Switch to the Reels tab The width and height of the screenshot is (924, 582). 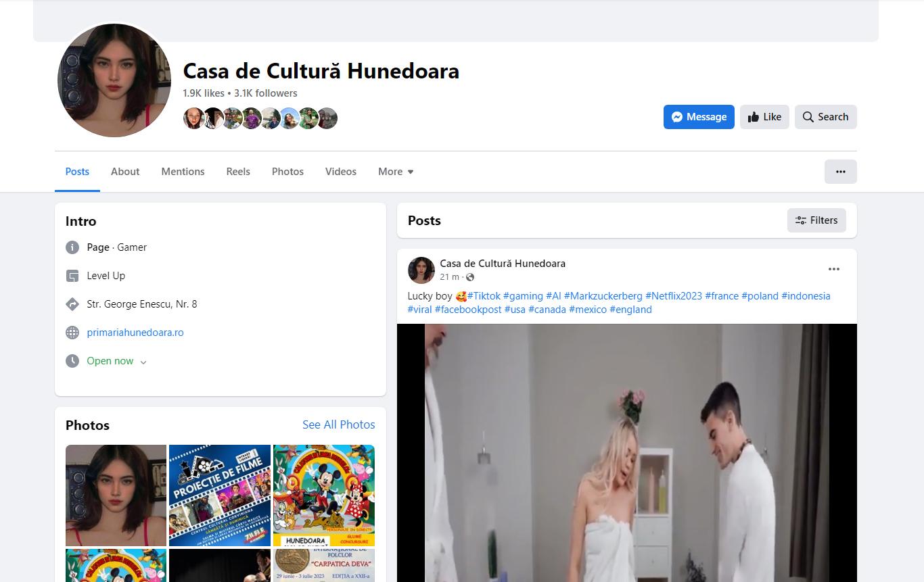click(238, 172)
